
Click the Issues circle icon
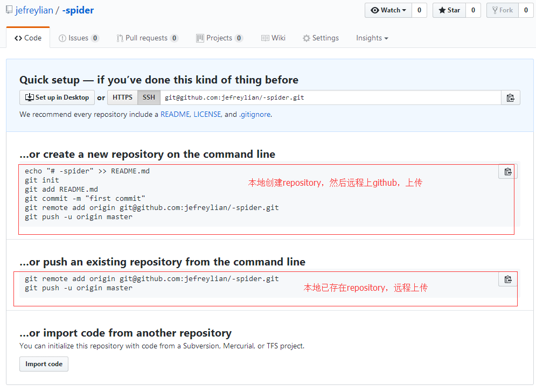[62, 38]
